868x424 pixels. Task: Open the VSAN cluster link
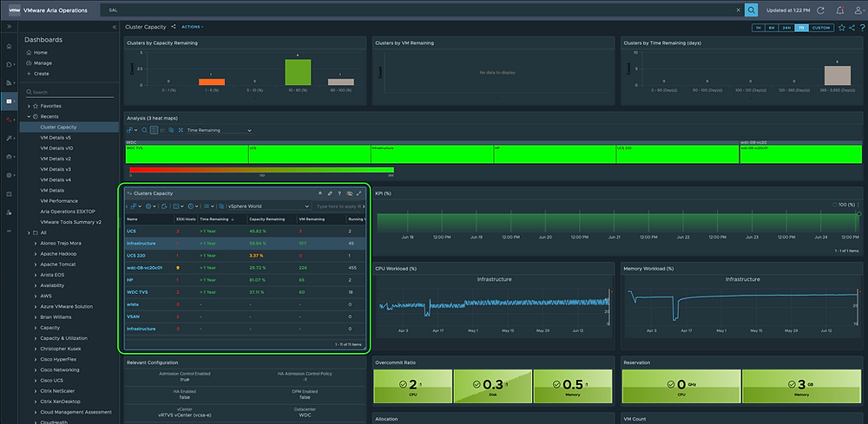tap(133, 316)
